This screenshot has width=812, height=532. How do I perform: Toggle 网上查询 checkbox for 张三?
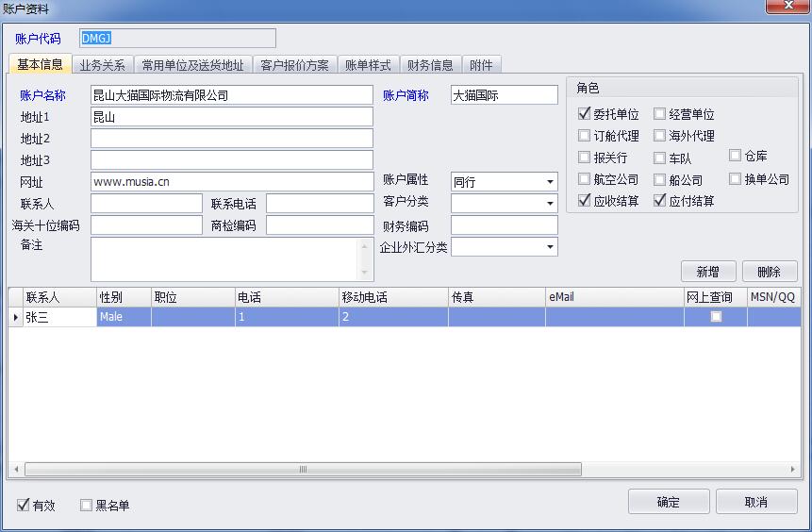click(x=716, y=317)
